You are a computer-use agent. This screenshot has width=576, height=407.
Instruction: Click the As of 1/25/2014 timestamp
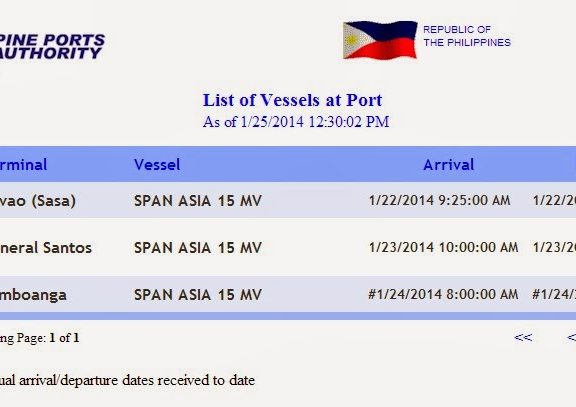tap(296, 122)
